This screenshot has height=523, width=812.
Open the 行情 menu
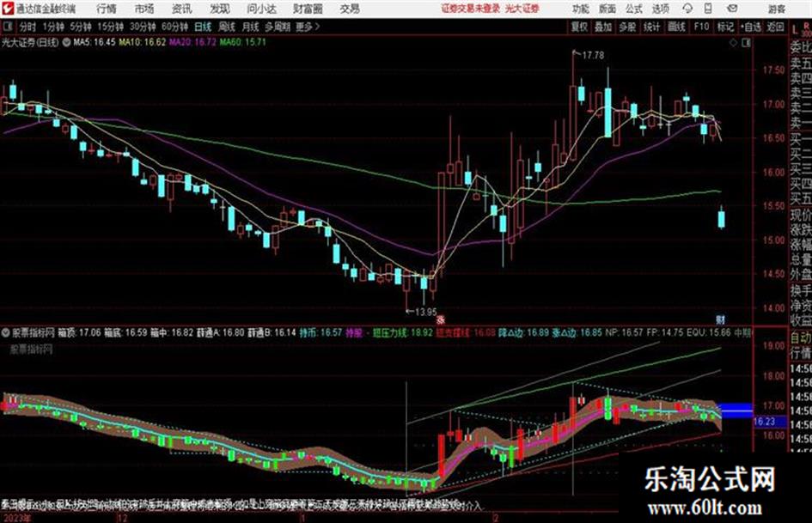tap(107, 9)
